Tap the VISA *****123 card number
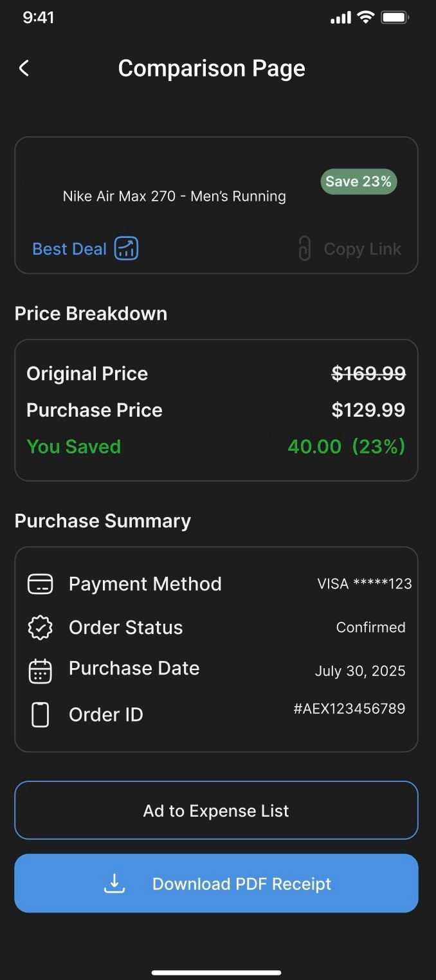This screenshot has width=436, height=980. point(364,584)
